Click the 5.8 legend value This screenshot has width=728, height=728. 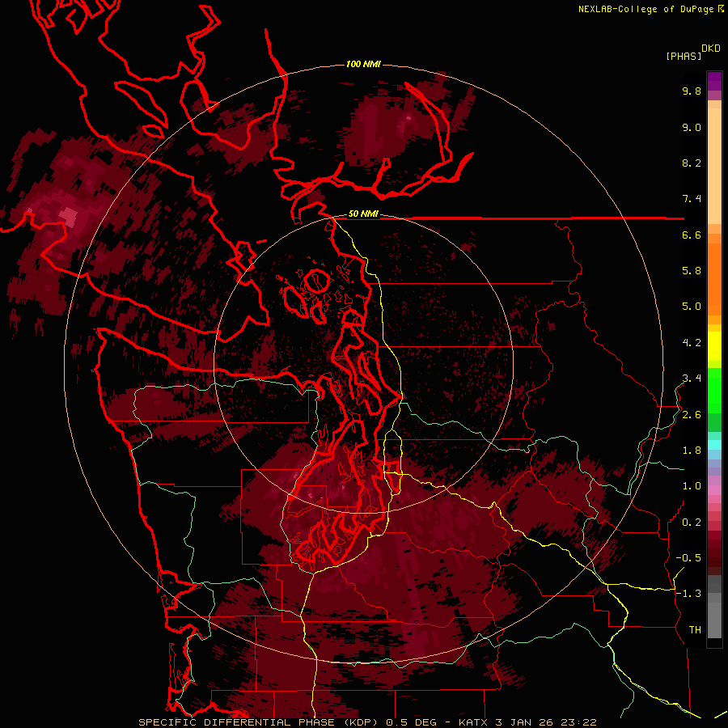coord(692,271)
